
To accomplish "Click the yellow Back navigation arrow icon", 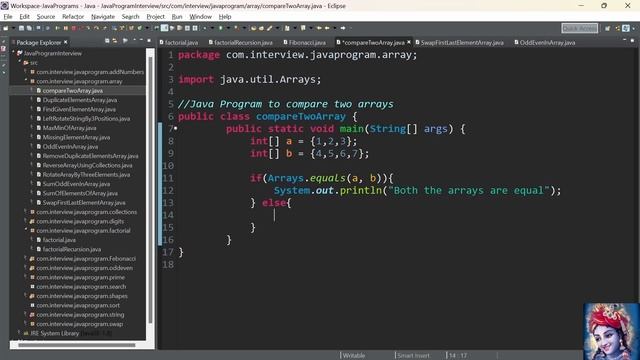I will pyautogui.click(x=327, y=28).
